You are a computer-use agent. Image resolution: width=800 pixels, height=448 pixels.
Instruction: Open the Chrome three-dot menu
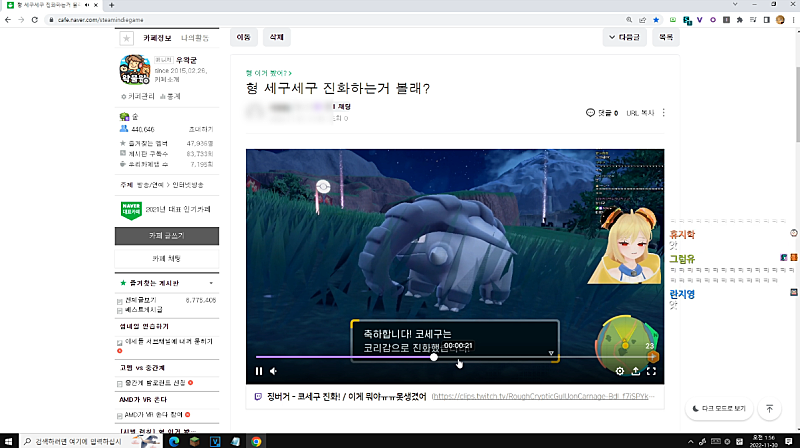[793, 20]
